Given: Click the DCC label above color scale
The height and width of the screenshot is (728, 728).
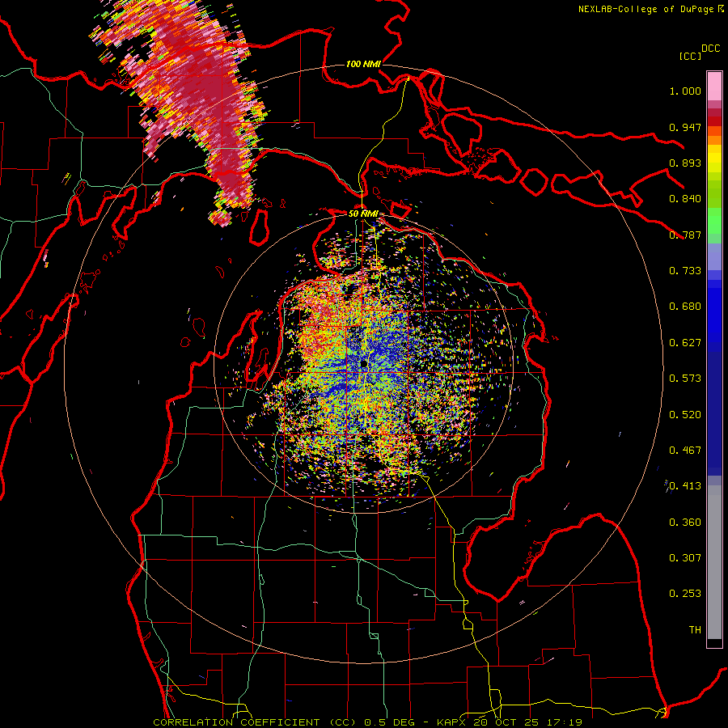Looking at the screenshot, I should pos(710,49).
